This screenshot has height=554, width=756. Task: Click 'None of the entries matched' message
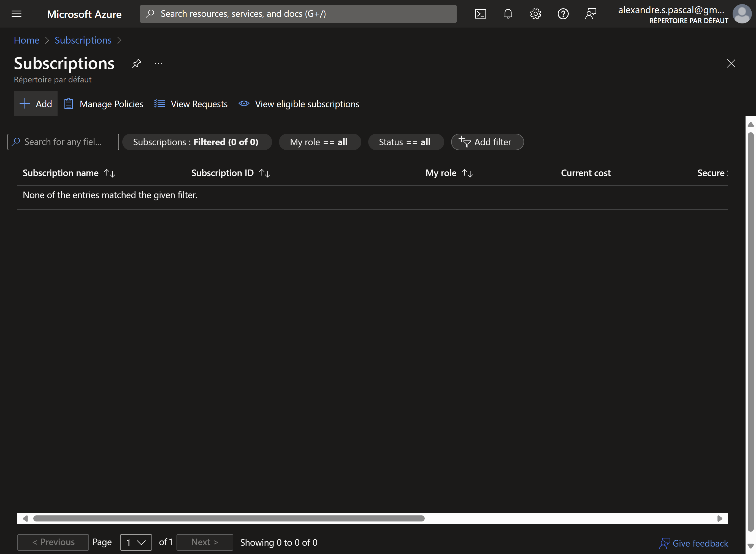[x=110, y=195]
